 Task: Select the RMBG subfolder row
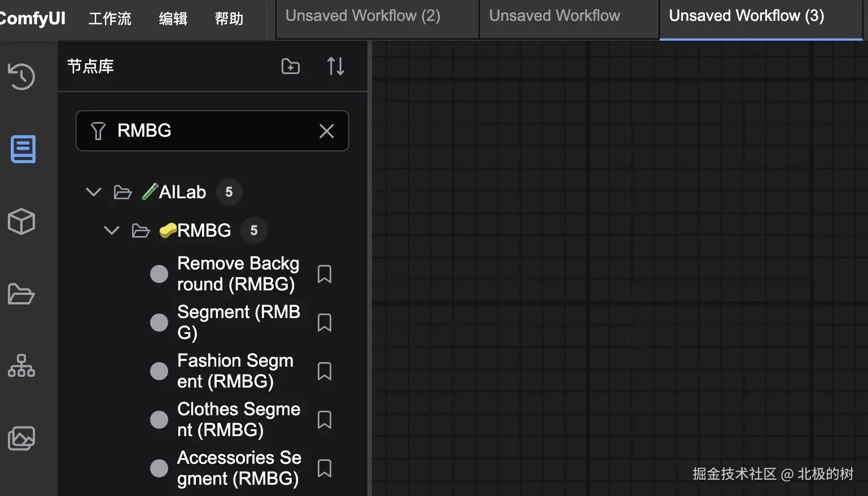212,230
